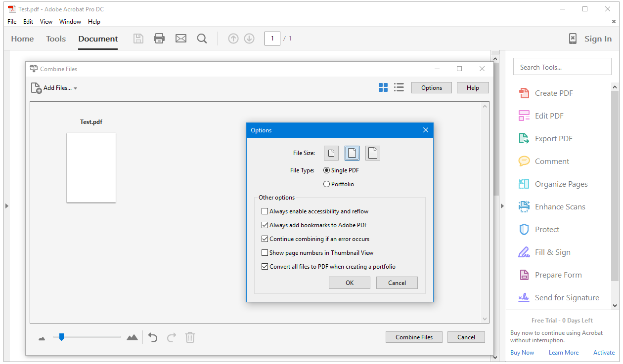Viewport: 623px width, 364px height.
Task: Click large mountains zoom-in icon
Action: (132, 337)
